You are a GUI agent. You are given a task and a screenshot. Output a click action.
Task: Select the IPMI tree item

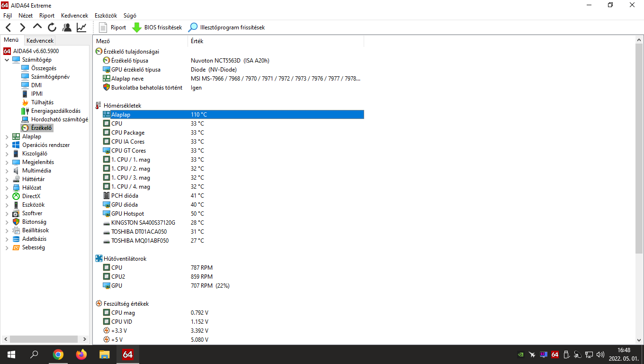32,94
